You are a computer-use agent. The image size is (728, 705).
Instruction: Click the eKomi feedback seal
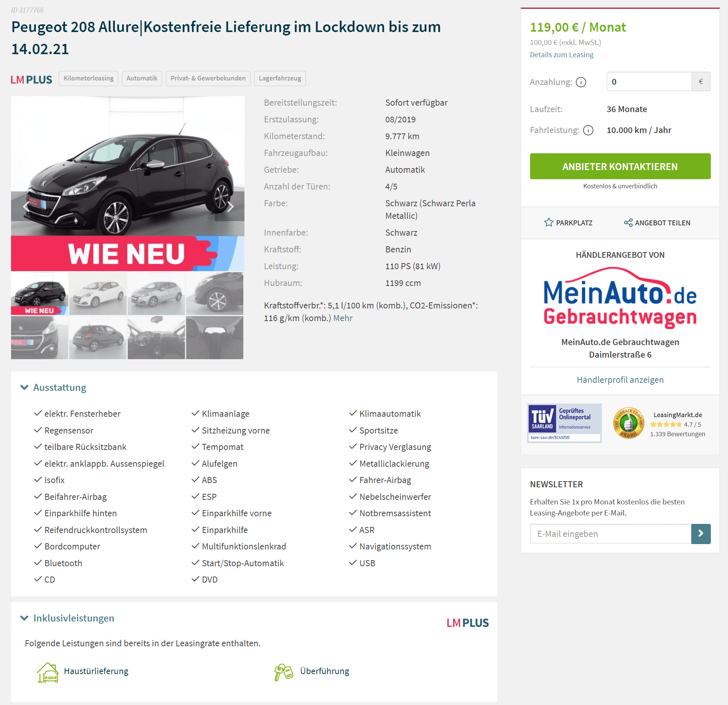point(628,423)
